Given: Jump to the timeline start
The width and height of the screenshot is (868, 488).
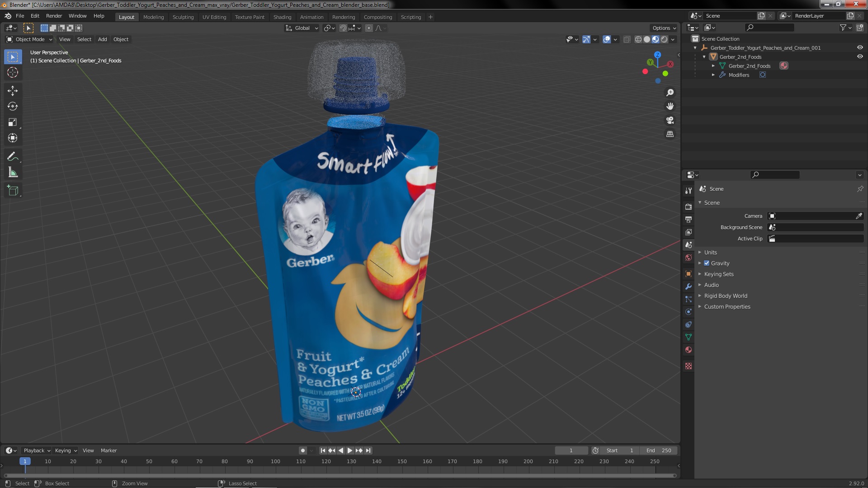Looking at the screenshot, I should click(x=323, y=450).
